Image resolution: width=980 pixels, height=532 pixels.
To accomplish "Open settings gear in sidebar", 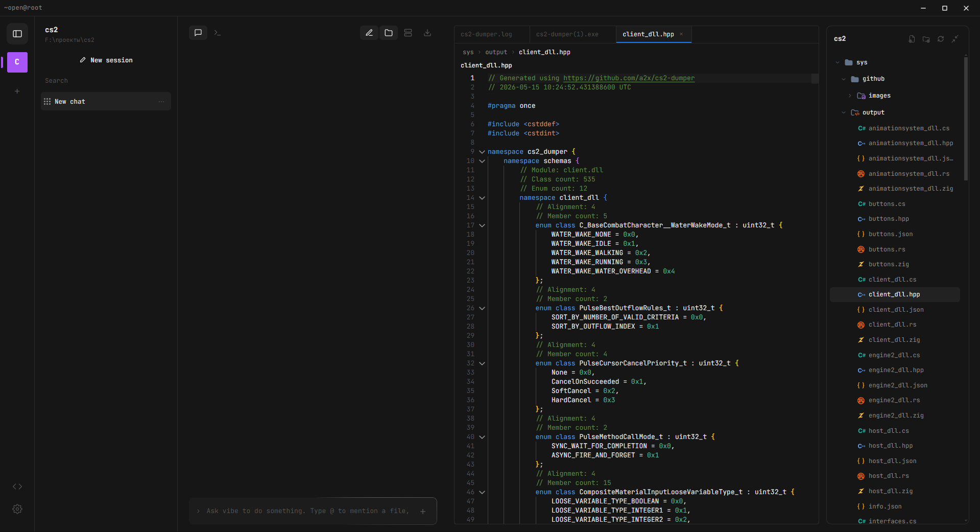I will [x=17, y=509].
